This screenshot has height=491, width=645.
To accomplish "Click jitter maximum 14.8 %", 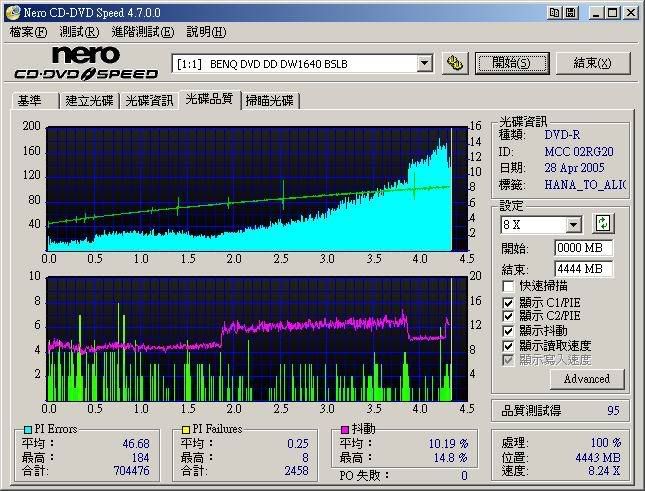I will click(x=451, y=457).
